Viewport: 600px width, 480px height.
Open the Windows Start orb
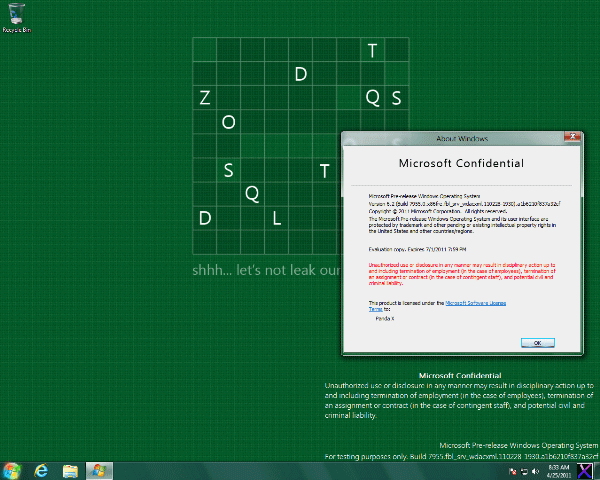click(x=11, y=471)
